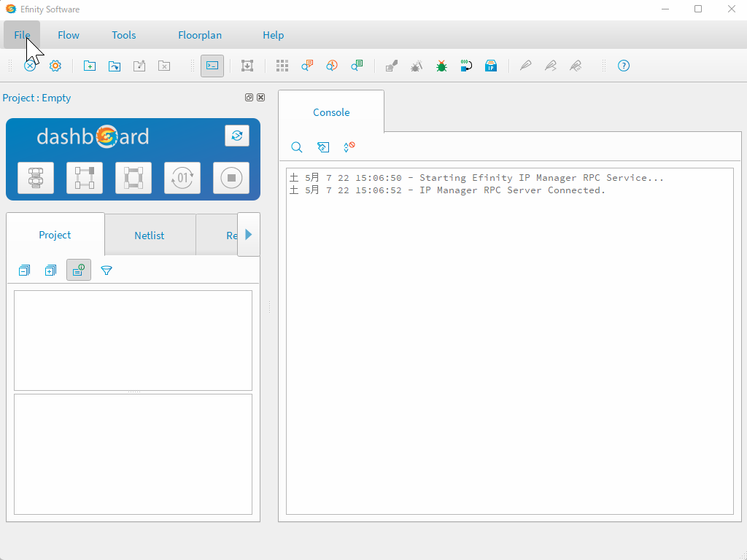Click the dashboard refresh toggle button
747x560 pixels.
point(237,136)
